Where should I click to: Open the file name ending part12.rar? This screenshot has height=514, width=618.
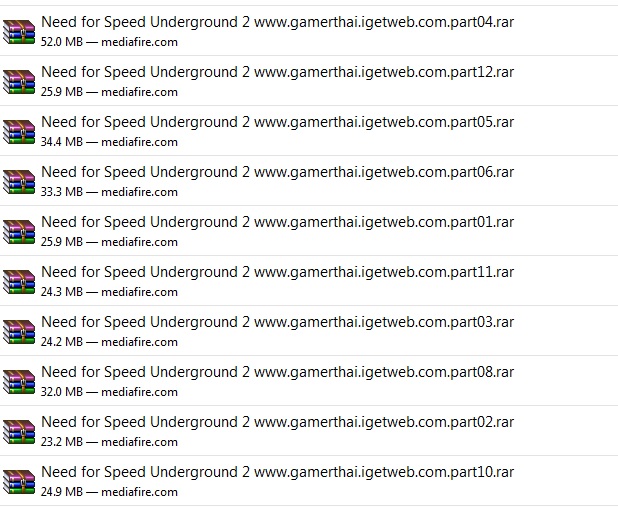[x=277, y=72]
